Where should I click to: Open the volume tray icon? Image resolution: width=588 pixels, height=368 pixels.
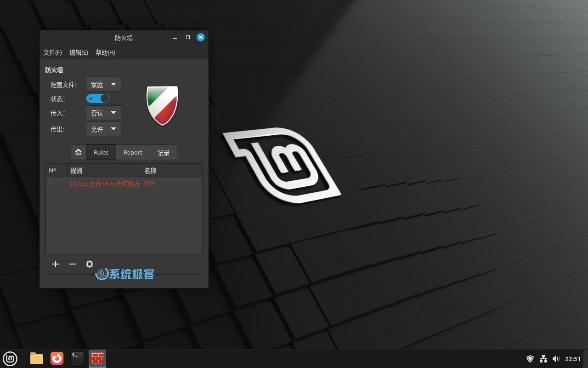click(556, 359)
